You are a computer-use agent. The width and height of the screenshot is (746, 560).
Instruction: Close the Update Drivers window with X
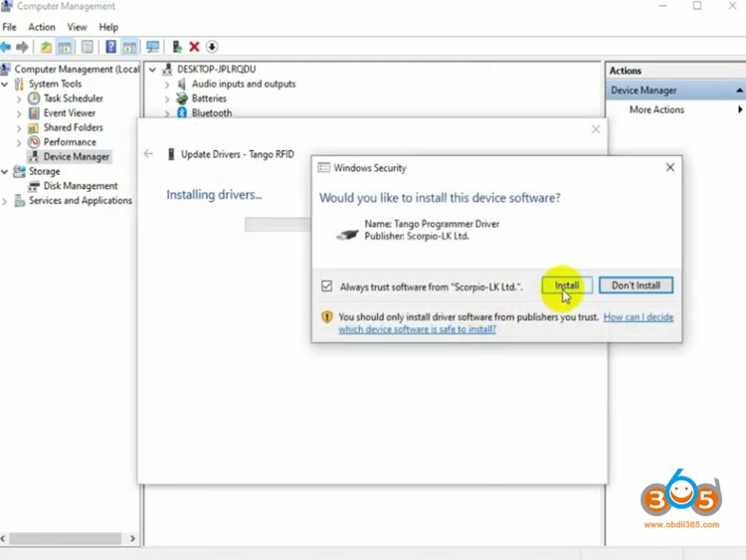coord(595,129)
